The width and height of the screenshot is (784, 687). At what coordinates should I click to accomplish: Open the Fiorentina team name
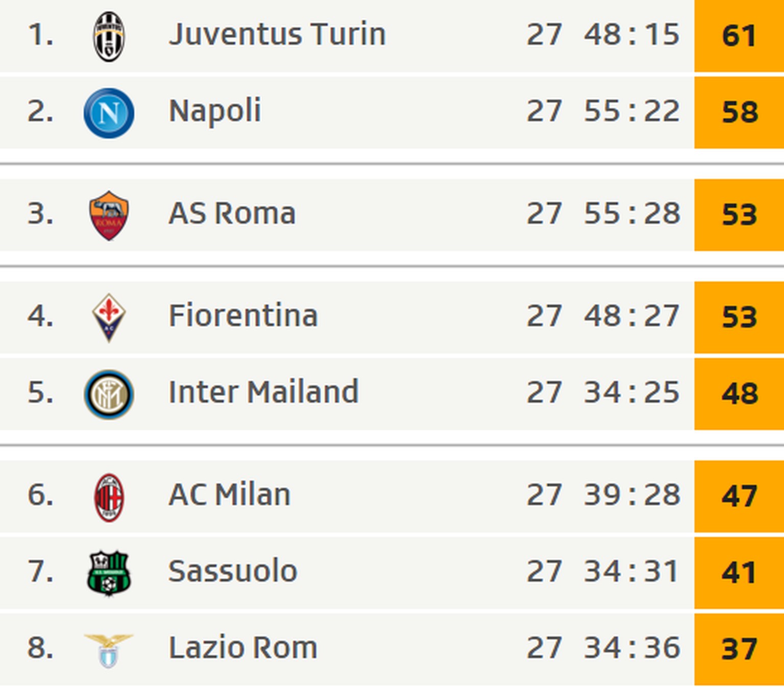243,315
